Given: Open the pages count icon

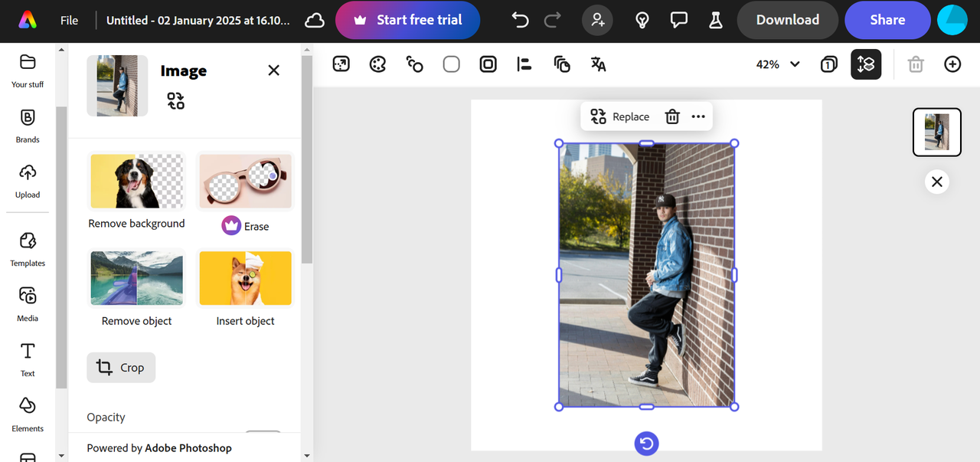Looking at the screenshot, I should pos(828,64).
